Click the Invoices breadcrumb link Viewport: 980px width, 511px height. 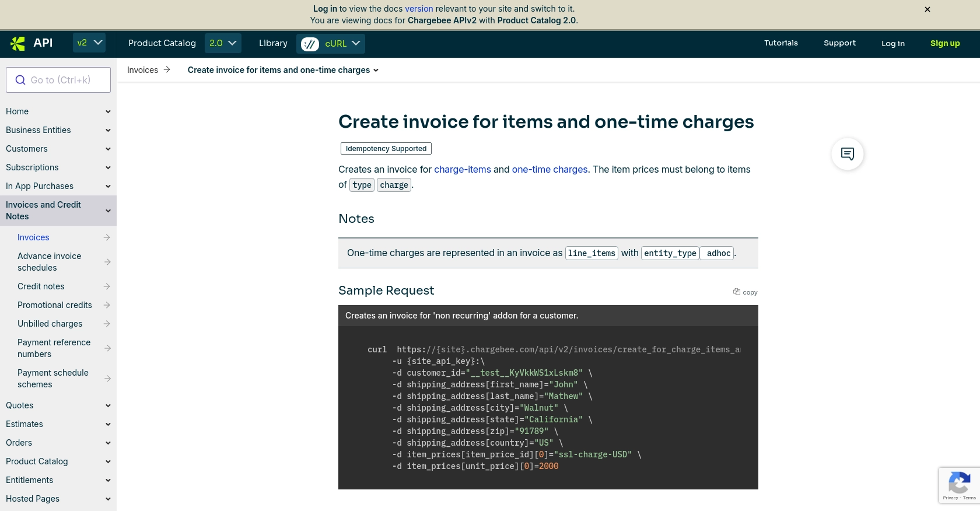(x=142, y=70)
